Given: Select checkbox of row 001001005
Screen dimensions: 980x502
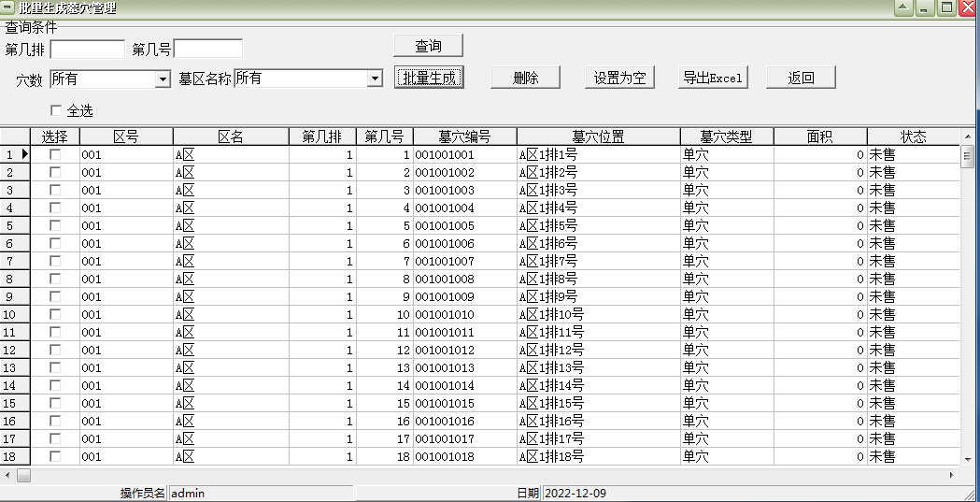Looking at the screenshot, I should [56, 225].
